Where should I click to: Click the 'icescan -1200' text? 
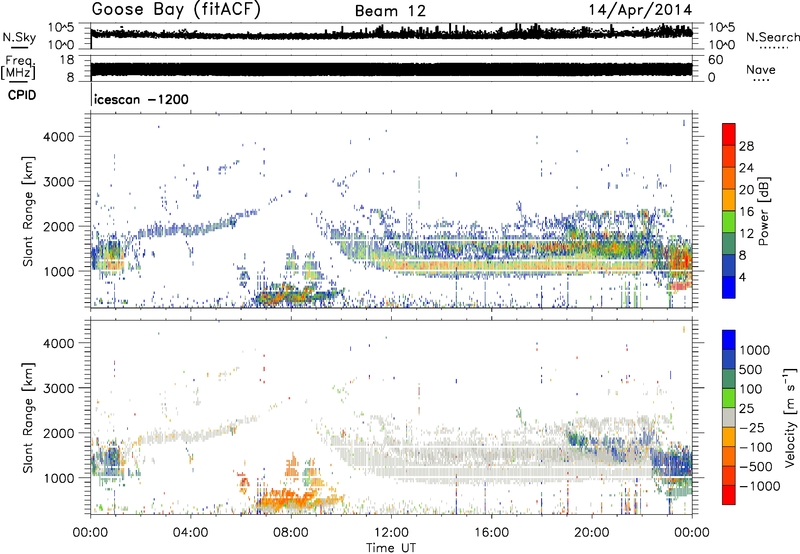click(141, 99)
